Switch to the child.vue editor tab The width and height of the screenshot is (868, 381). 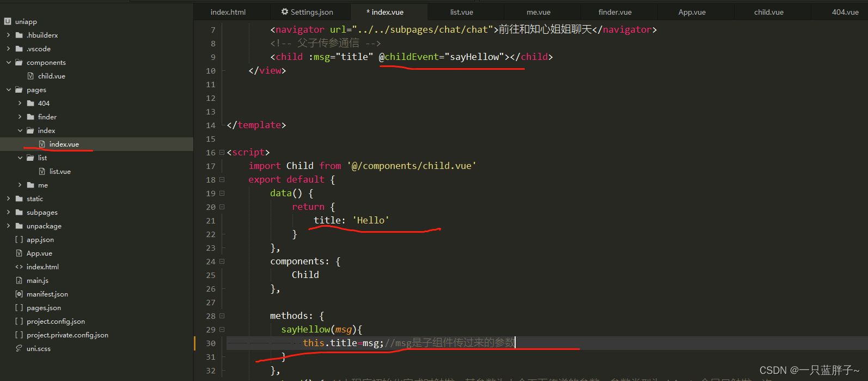(769, 12)
